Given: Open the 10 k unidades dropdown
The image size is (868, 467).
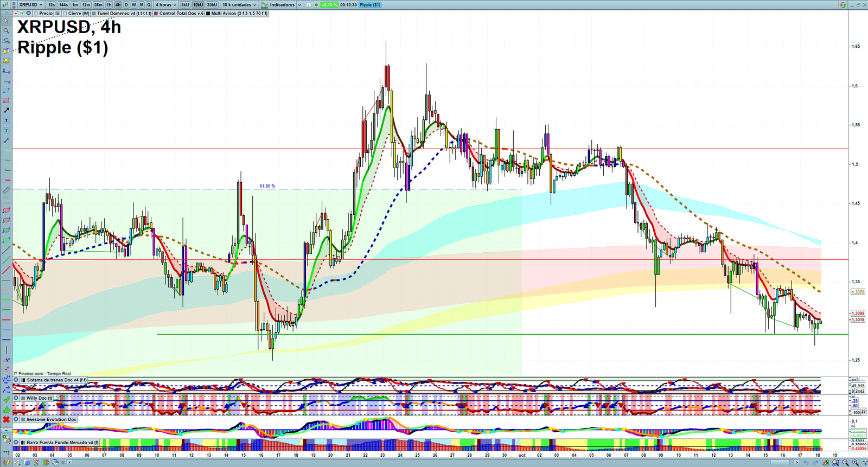Looking at the screenshot, I should [x=239, y=5].
